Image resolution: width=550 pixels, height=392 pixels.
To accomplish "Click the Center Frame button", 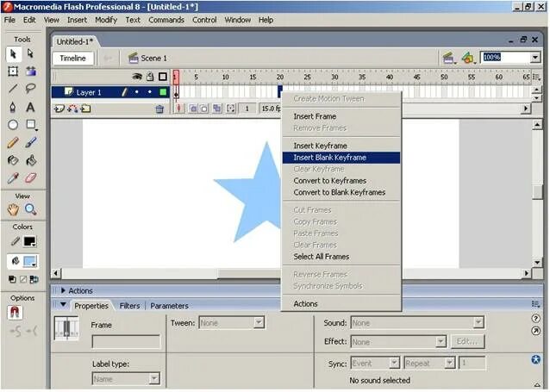I will (178, 109).
